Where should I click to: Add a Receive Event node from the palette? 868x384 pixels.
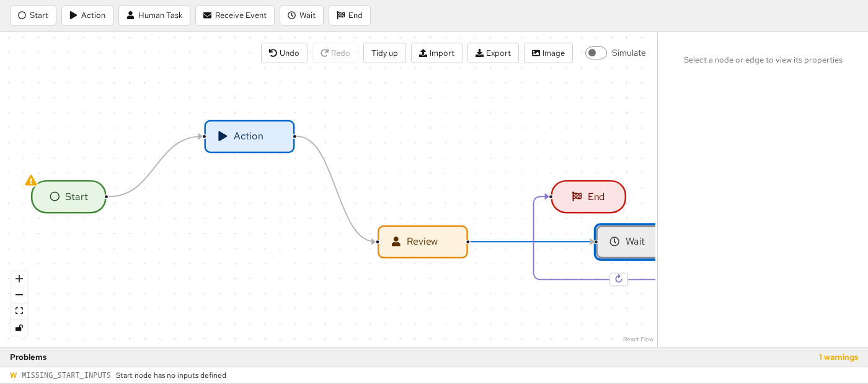pos(235,15)
